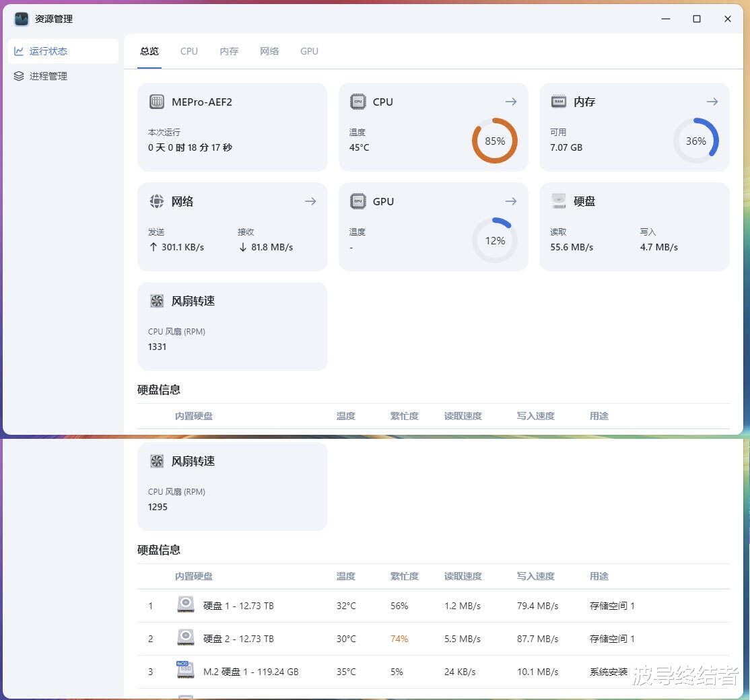Click the 85% CPU usage ring
750x700 pixels.
click(x=495, y=141)
